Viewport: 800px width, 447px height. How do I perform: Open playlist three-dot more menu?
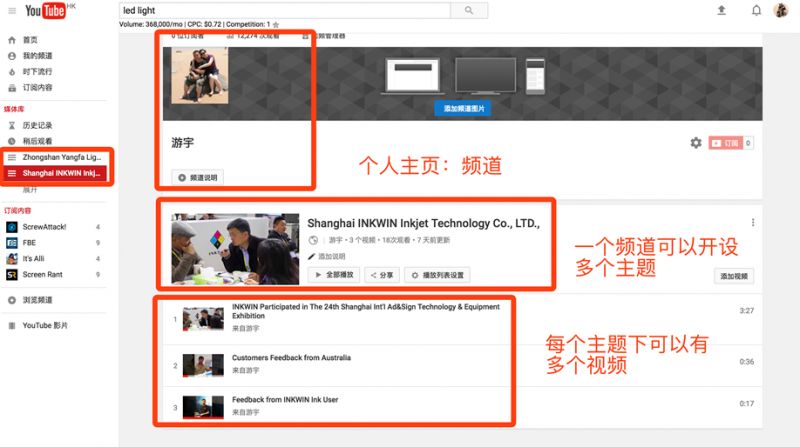[753, 222]
